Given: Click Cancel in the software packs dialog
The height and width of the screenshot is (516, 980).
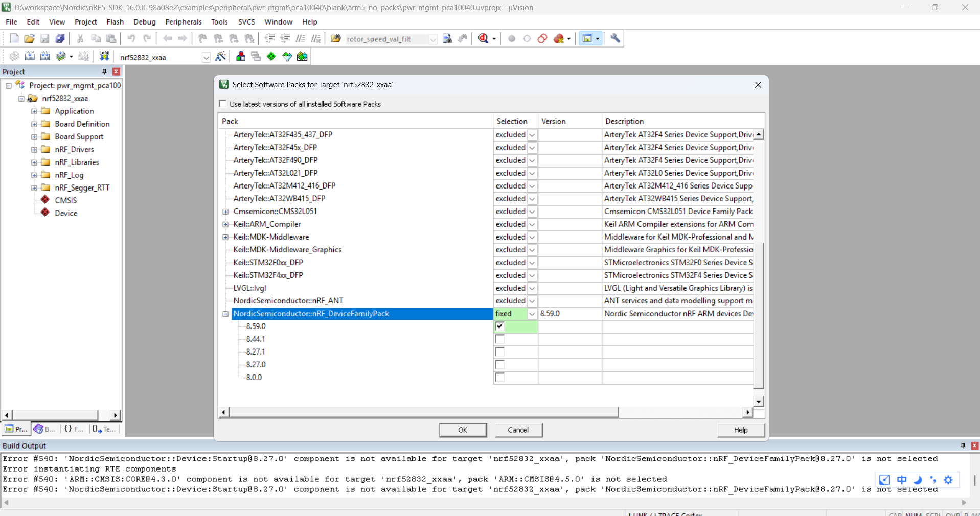Looking at the screenshot, I should pyautogui.click(x=518, y=430).
